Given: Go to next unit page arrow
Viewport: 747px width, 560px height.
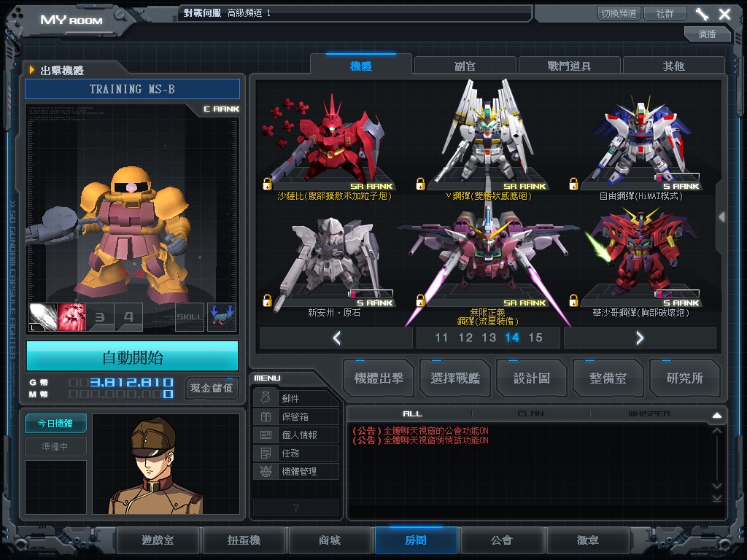Looking at the screenshot, I should coord(640,338).
